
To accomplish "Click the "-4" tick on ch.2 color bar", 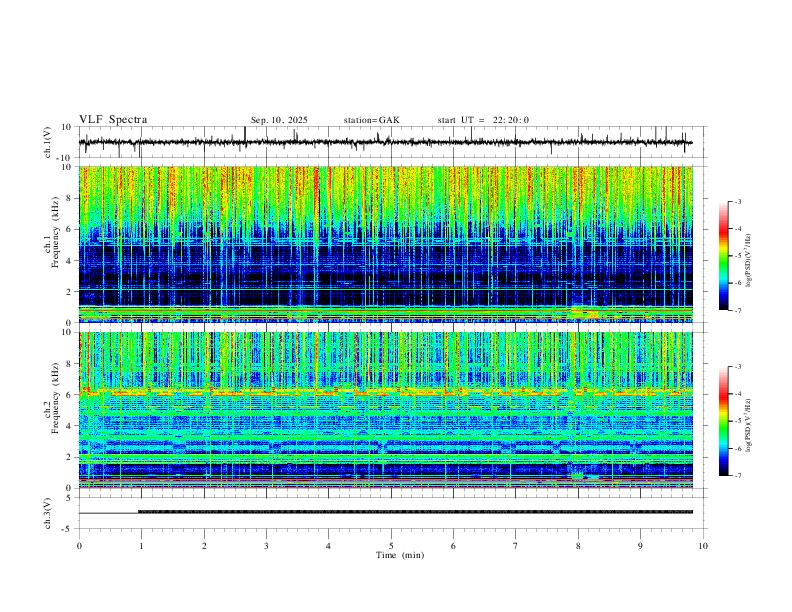I will [x=737, y=394].
